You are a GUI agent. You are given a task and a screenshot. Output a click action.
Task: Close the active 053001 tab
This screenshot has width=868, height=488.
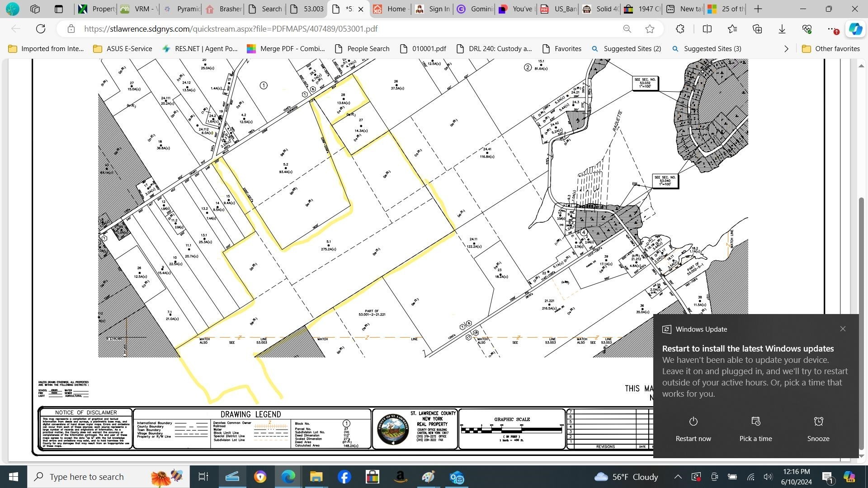(x=361, y=9)
